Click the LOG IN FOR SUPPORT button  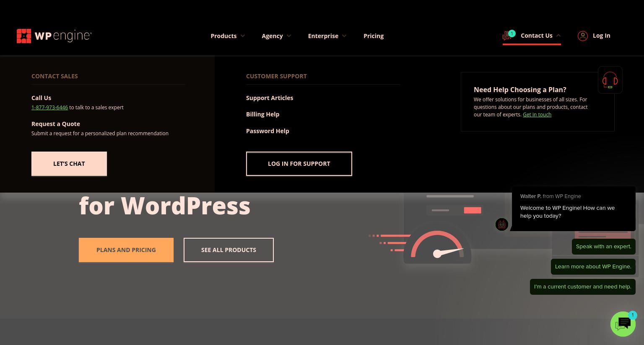[299, 164]
